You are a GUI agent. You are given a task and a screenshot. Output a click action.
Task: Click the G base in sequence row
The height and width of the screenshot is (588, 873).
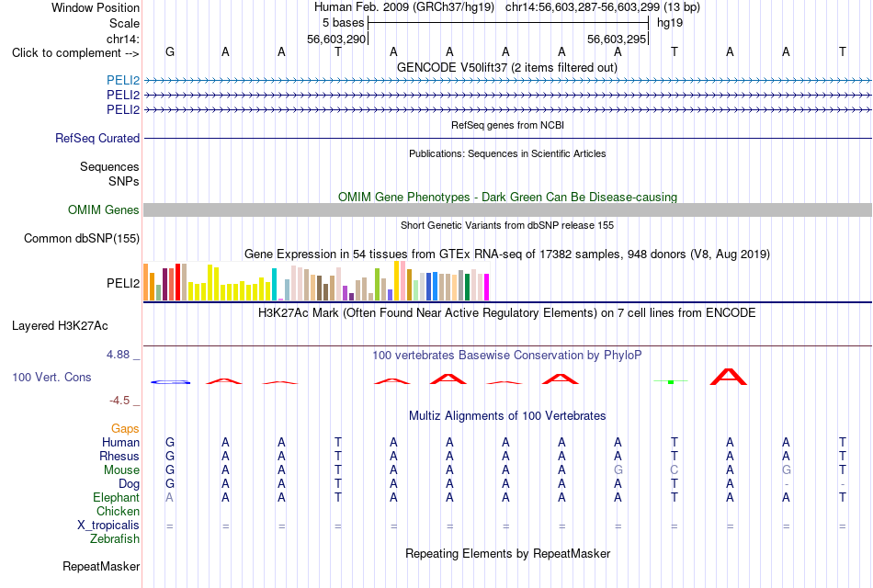tap(170, 51)
